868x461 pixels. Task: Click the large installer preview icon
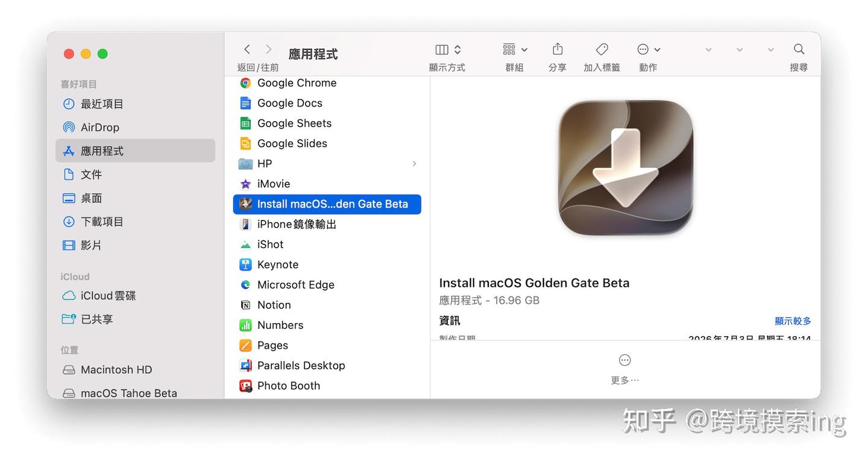[x=626, y=168]
